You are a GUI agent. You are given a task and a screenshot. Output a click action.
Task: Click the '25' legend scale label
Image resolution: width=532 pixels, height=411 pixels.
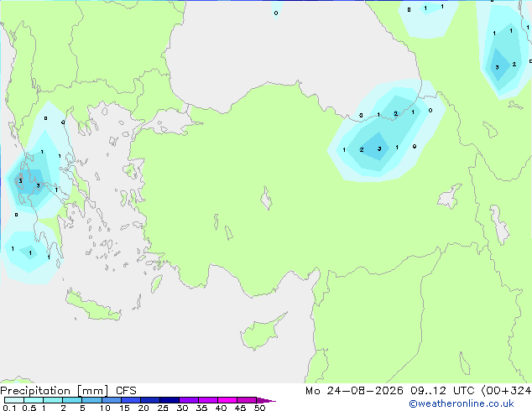(x=163, y=408)
